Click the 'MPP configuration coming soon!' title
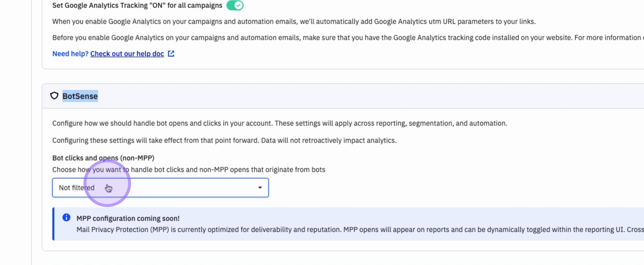The image size is (644, 265). (128, 218)
